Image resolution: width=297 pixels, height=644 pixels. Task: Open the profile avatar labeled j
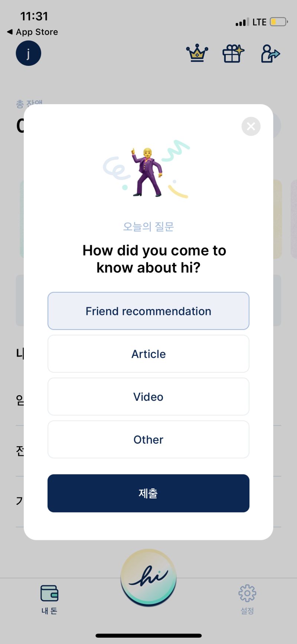click(29, 53)
